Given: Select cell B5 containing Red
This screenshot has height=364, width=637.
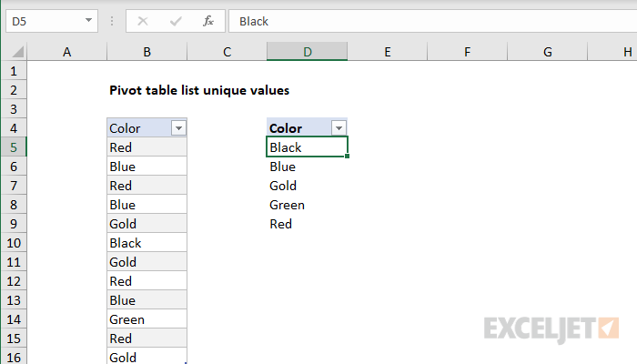Looking at the screenshot, I should [147, 147].
